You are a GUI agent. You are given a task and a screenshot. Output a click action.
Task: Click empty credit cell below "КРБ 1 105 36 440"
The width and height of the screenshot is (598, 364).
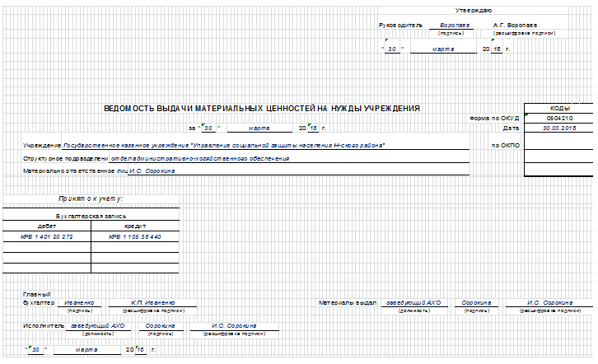point(135,247)
